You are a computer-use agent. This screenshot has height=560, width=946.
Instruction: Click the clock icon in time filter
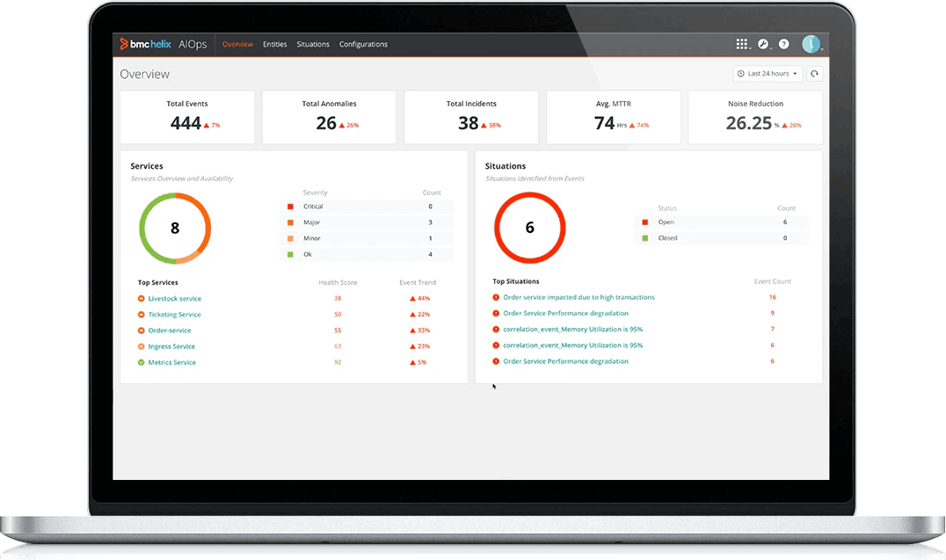(x=741, y=73)
